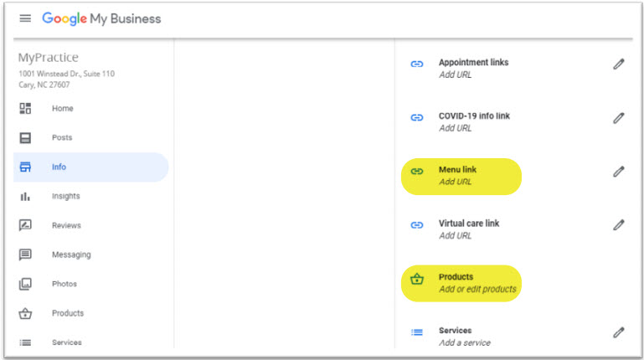Edit Appointment links with pencil icon
This screenshot has width=644, height=360.
[x=619, y=64]
